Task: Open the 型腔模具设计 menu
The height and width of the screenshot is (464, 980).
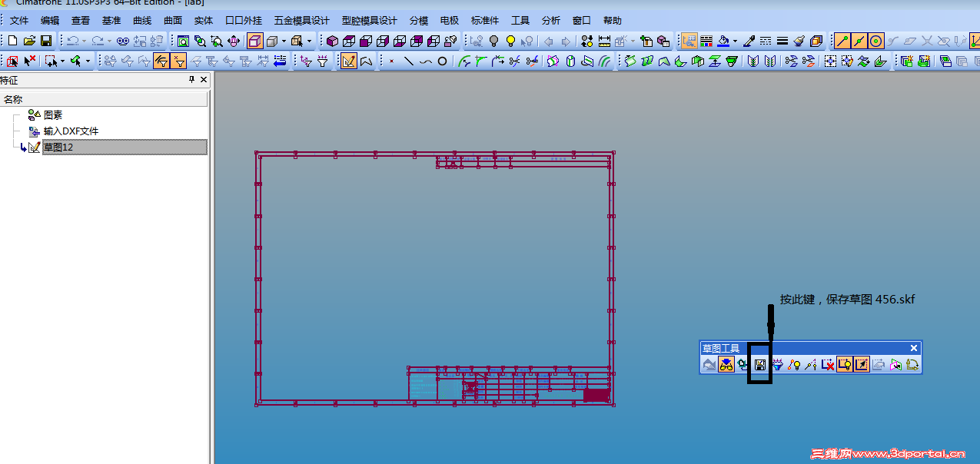Action: coord(370,21)
